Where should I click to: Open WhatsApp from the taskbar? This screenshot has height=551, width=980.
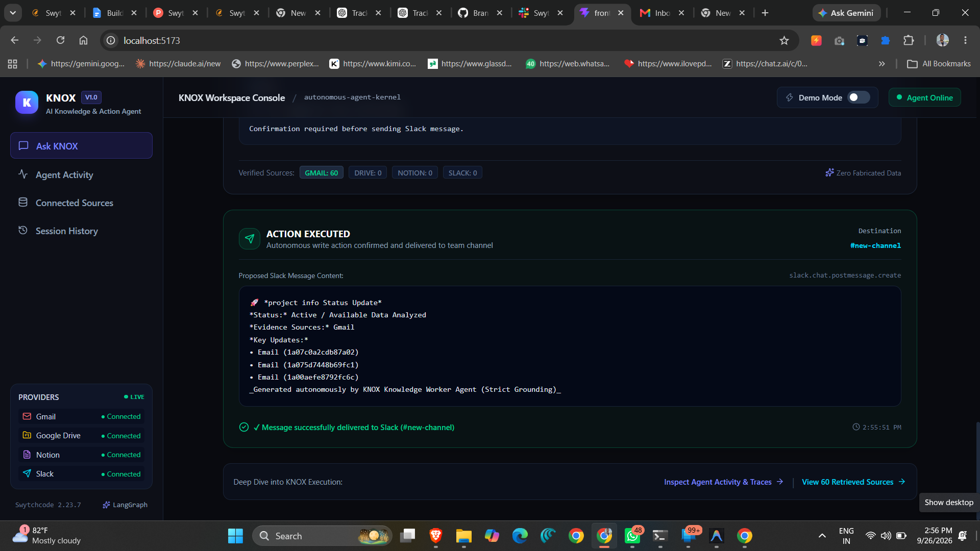tap(632, 536)
